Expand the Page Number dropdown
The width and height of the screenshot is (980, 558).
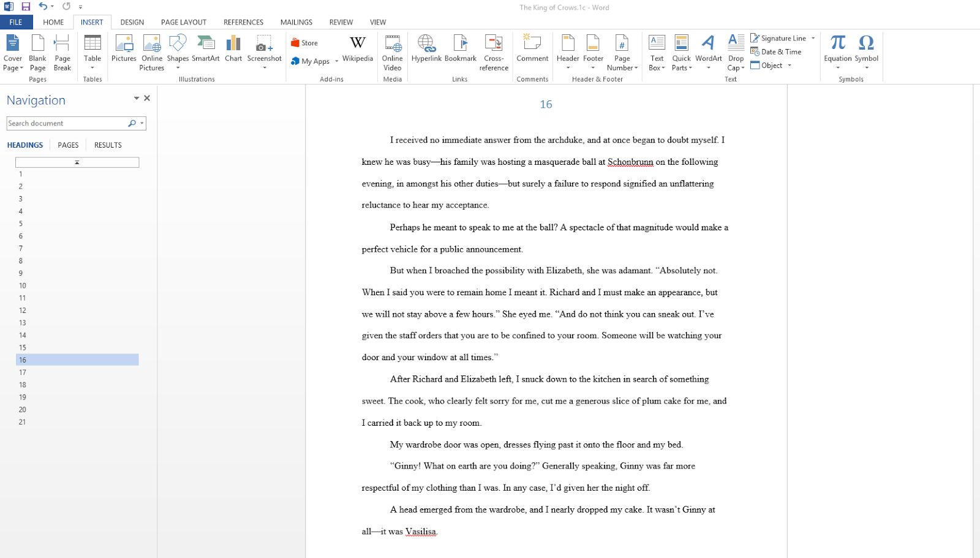point(622,63)
